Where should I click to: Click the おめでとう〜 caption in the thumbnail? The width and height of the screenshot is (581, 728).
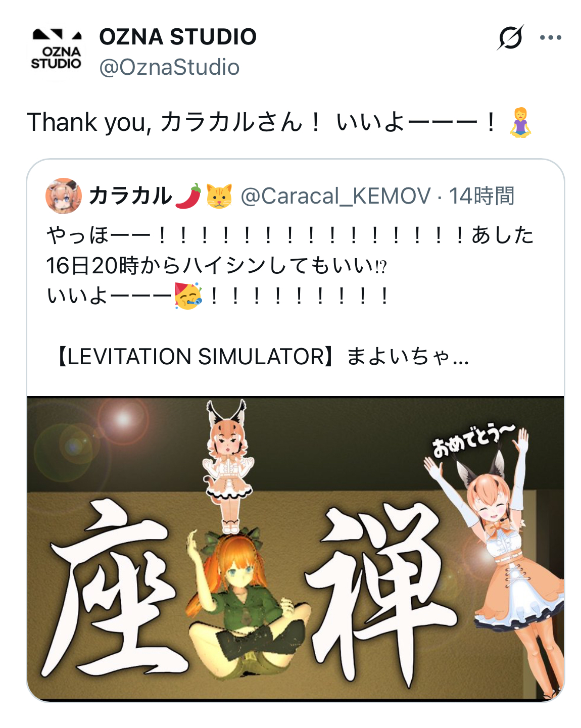473,440
